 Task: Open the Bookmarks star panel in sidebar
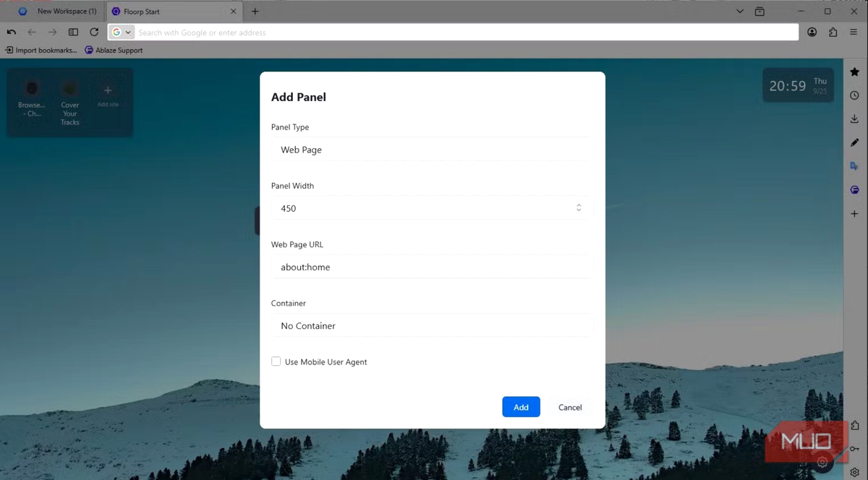pos(854,72)
